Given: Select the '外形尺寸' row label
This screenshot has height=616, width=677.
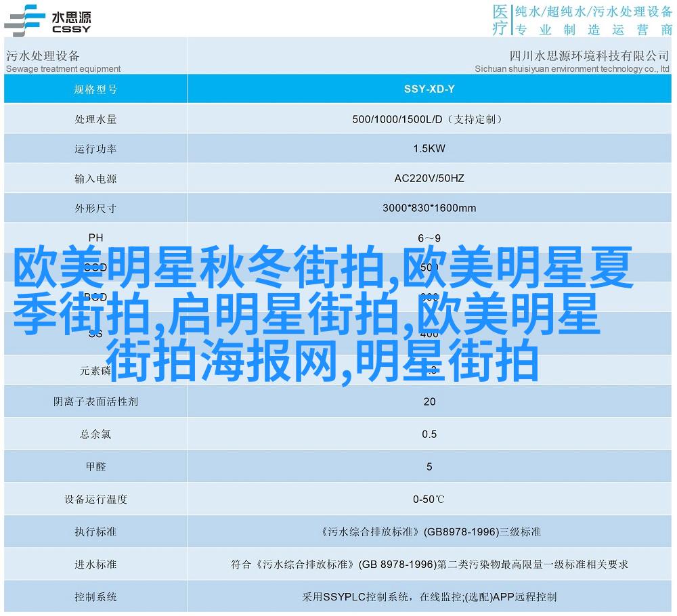Looking at the screenshot, I should coord(95,208).
